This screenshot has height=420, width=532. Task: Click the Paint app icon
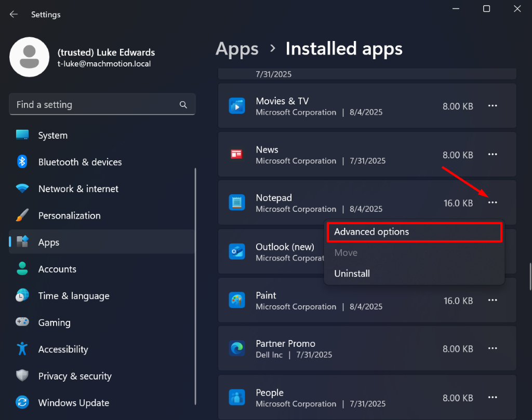[x=237, y=300]
